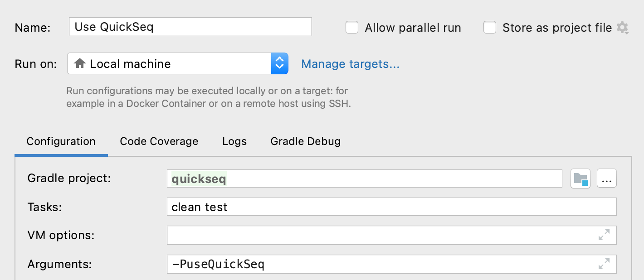Open the Gradle project folder browse icon
Image resolution: width=644 pixels, height=280 pixels.
581,179
